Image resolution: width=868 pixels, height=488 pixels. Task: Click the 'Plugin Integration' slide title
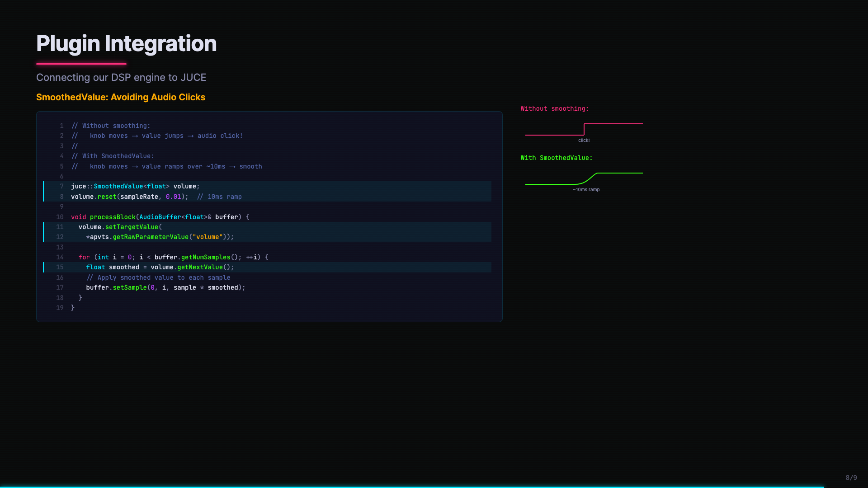click(x=127, y=43)
